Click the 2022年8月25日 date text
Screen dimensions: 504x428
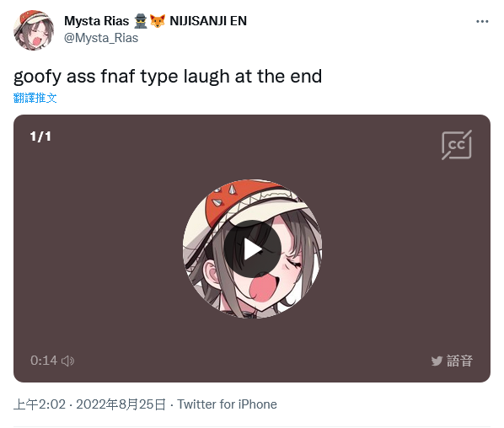pyautogui.click(x=121, y=404)
